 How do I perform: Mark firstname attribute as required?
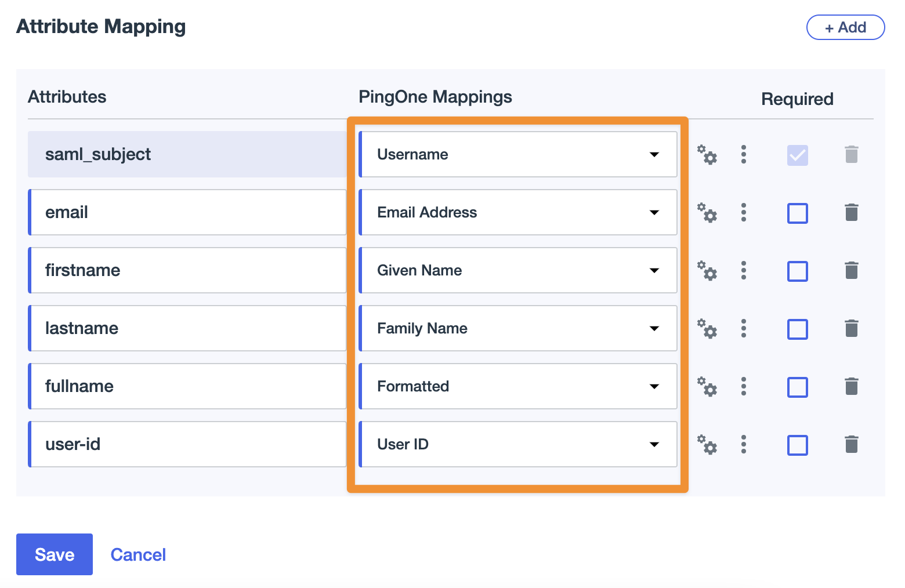(x=798, y=271)
